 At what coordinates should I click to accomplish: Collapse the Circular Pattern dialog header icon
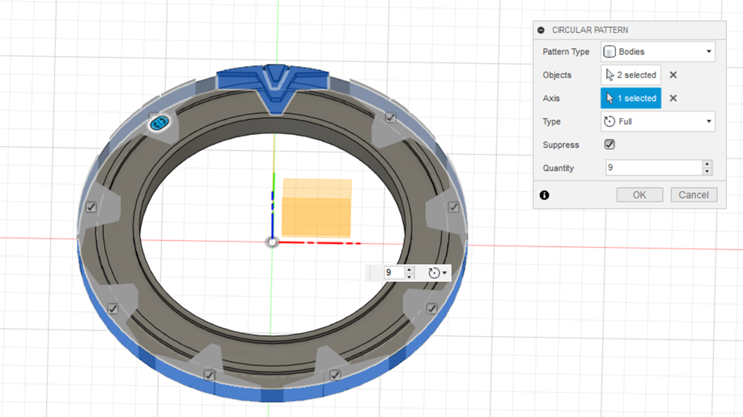pyautogui.click(x=541, y=30)
